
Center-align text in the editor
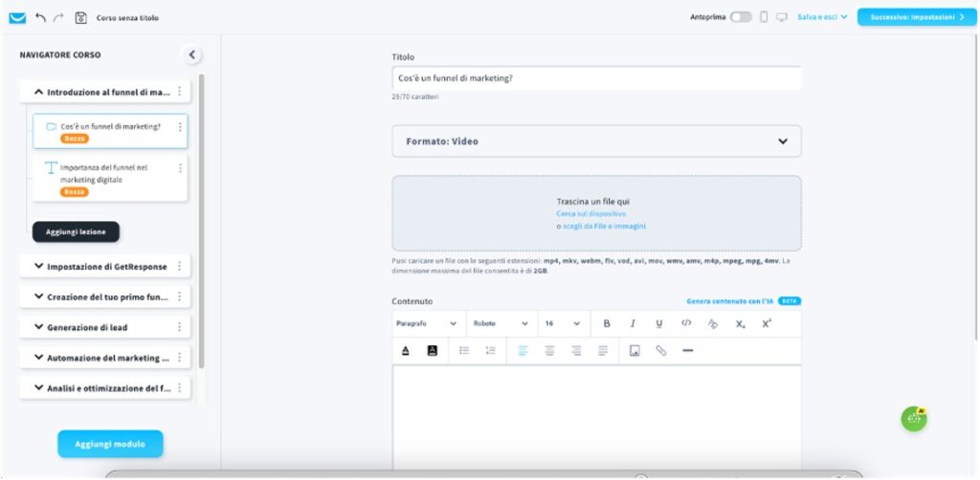(549, 351)
